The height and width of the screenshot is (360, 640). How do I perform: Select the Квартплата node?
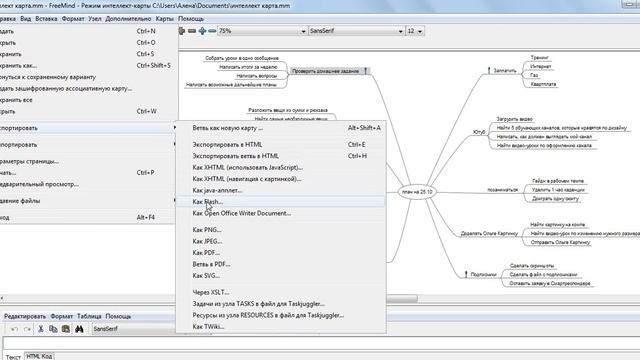543,84
